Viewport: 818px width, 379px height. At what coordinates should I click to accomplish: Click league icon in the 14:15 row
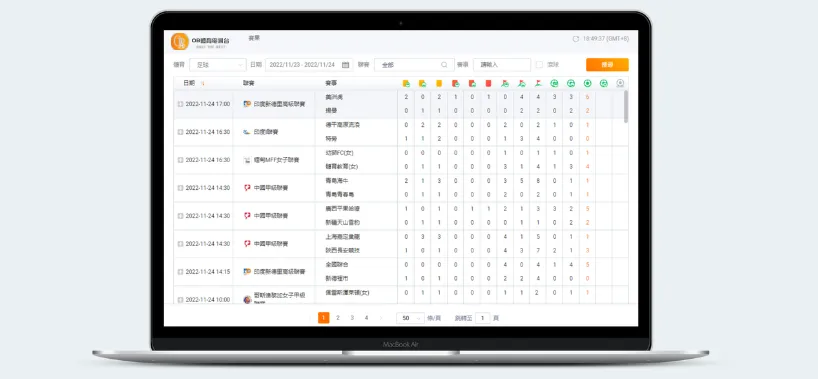click(x=247, y=271)
